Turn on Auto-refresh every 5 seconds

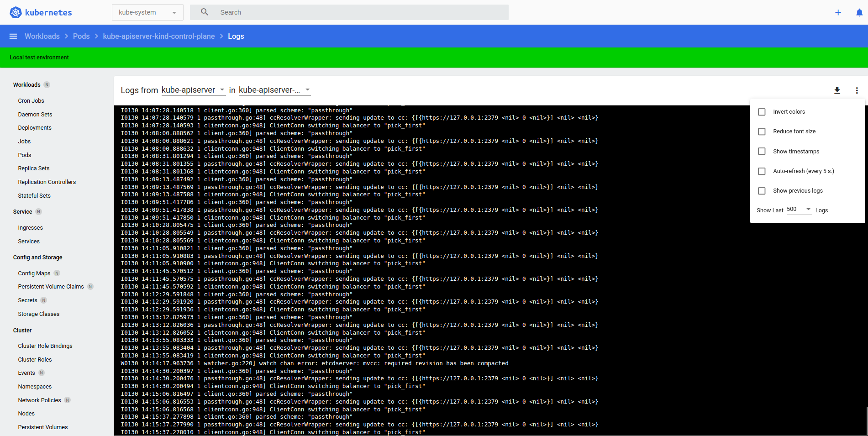click(x=762, y=171)
